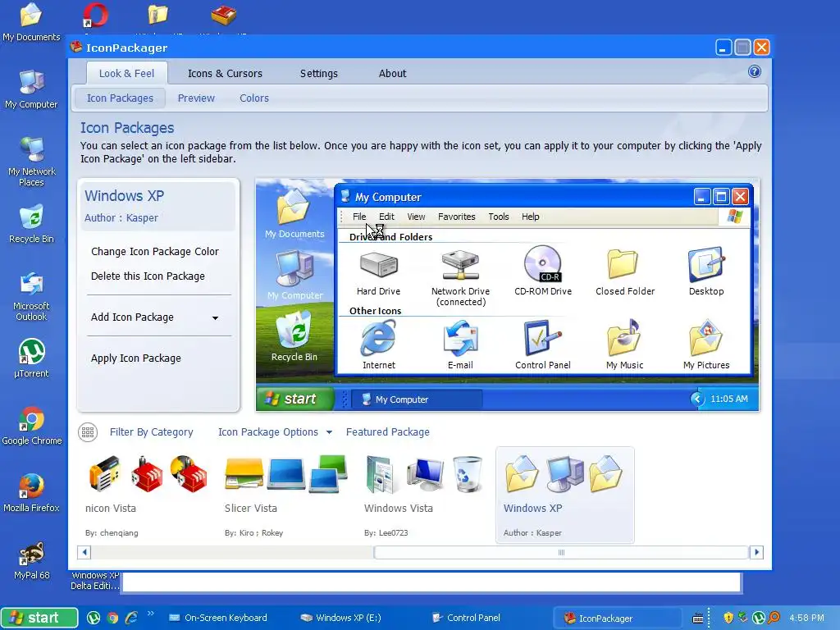Click the package list scroll left arrow
The width and height of the screenshot is (840, 630).
tap(84, 552)
